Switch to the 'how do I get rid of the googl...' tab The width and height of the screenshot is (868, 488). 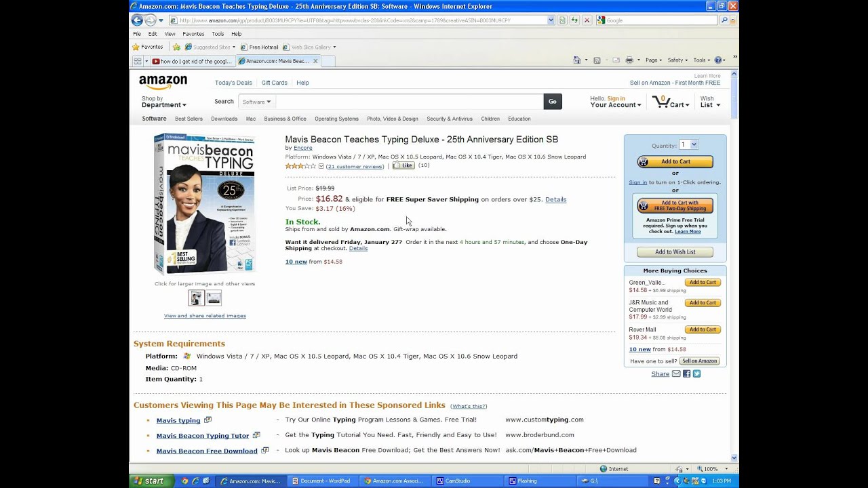pos(192,61)
